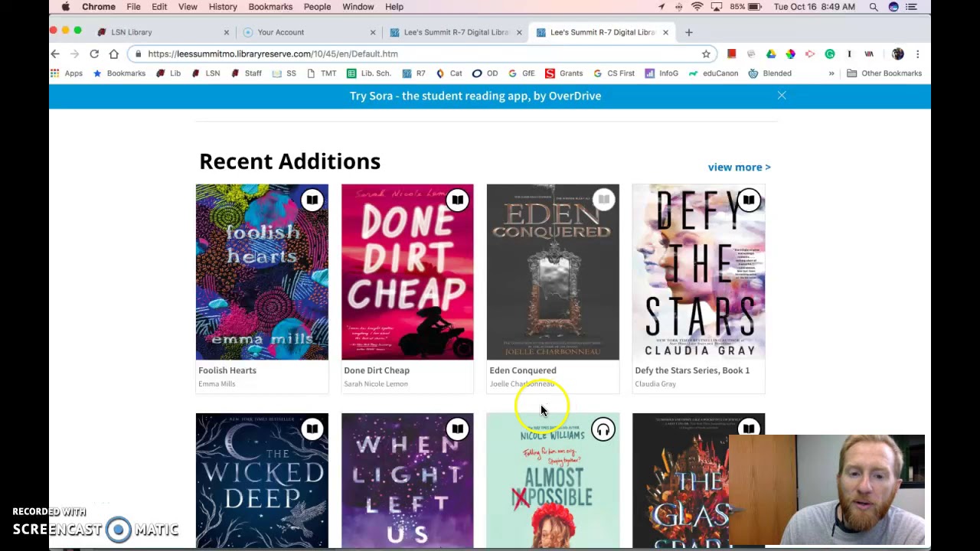Open the Foolish Hearts title link

click(x=227, y=370)
